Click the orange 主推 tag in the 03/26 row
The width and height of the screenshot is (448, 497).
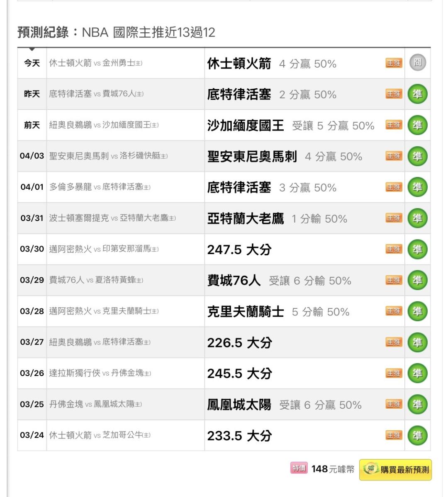(x=394, y=373)
